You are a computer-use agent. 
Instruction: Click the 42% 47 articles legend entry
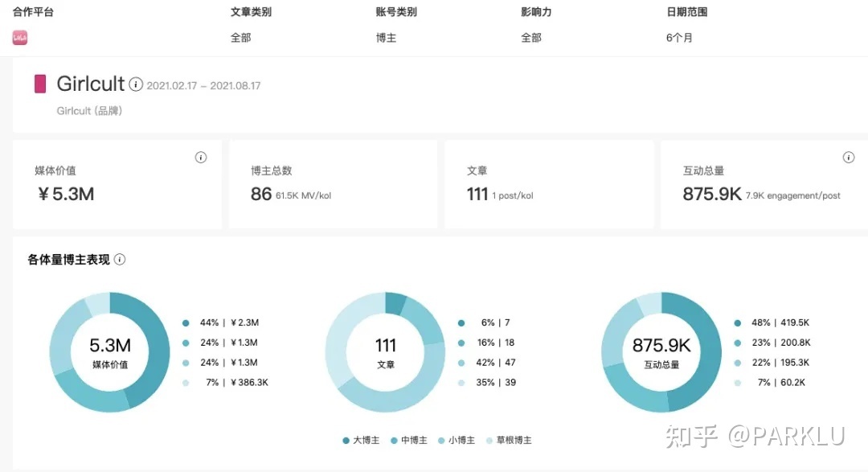point(495,363)
